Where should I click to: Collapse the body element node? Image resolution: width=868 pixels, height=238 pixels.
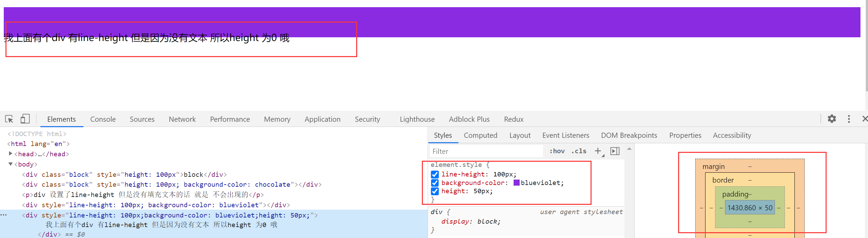click(11, 164)
